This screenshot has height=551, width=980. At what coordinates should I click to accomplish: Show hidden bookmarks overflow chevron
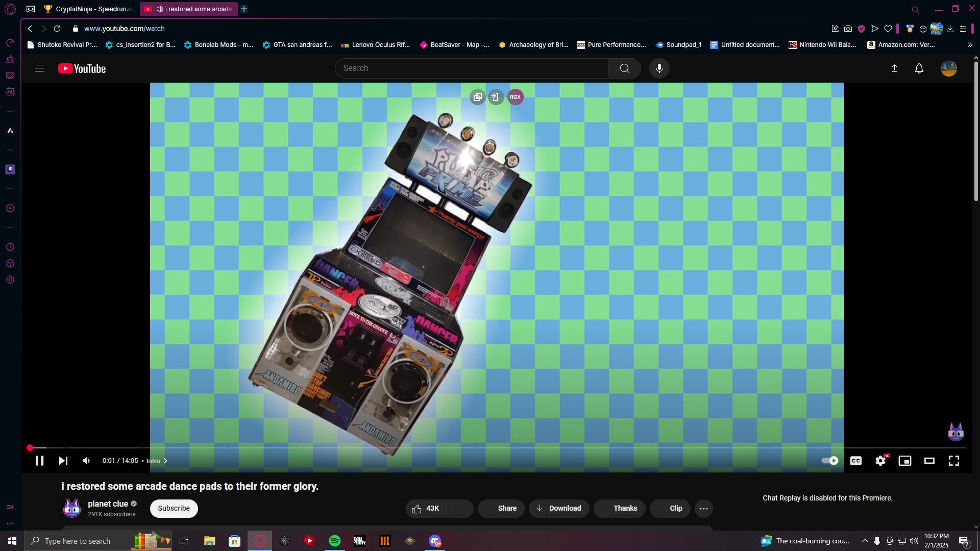point(970,45)
